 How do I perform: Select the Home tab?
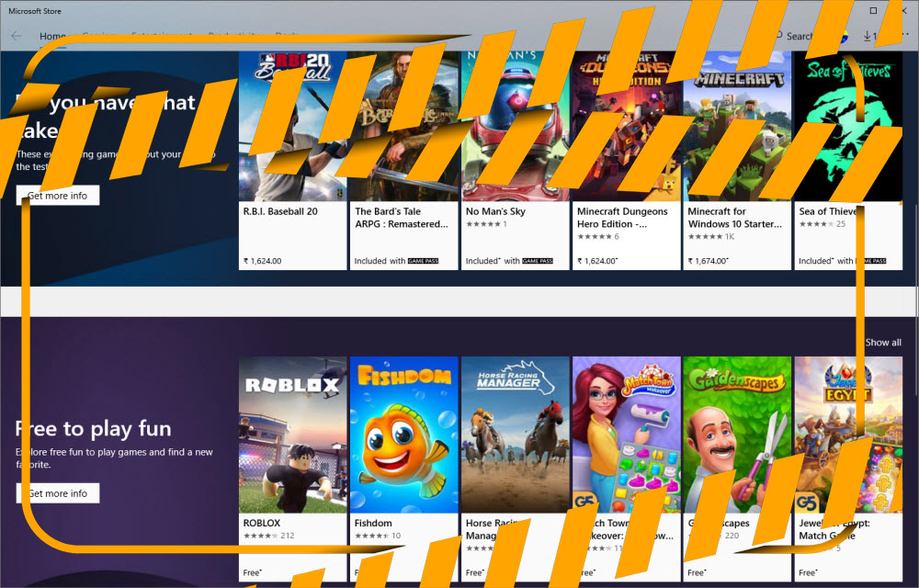click(x=52, y=37)
